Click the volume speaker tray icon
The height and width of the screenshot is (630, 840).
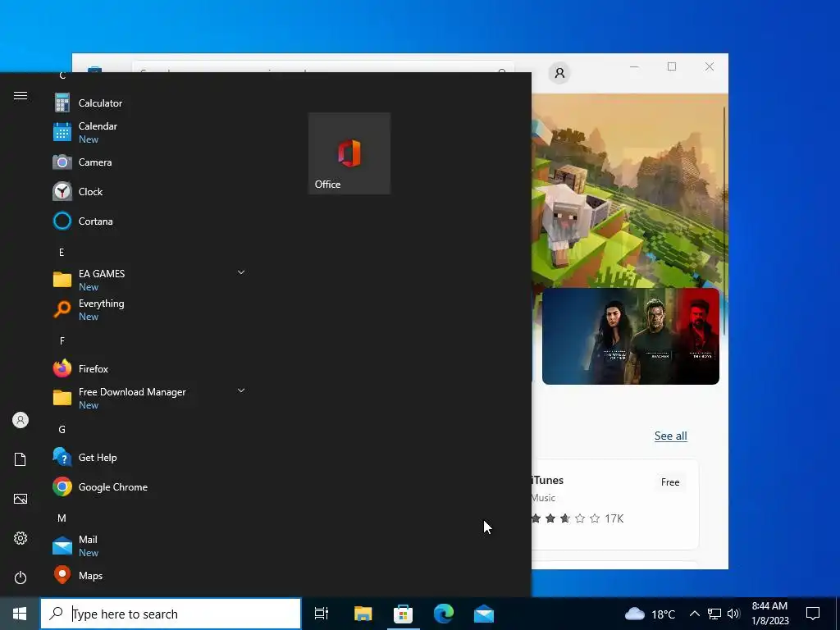tap(733, 614)
